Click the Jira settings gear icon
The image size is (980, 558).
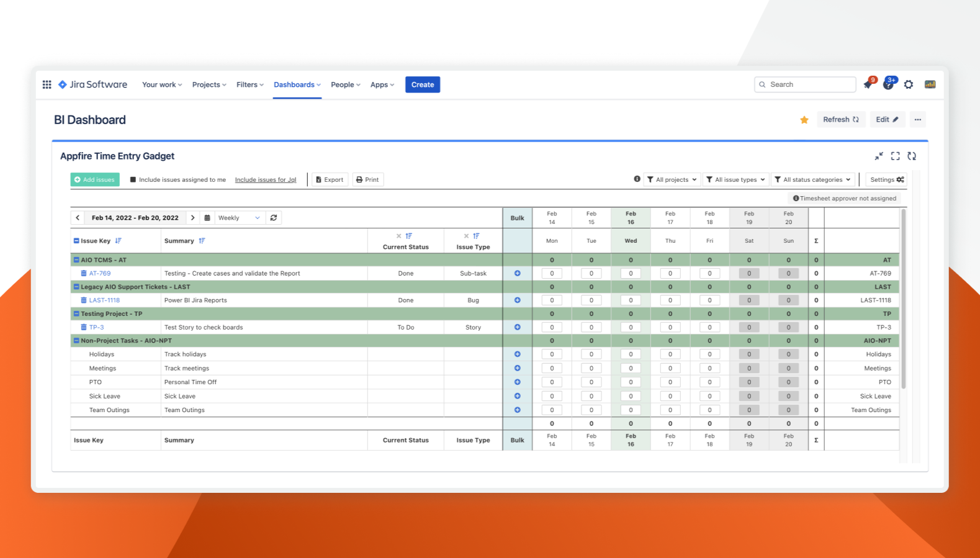[909, 84]
